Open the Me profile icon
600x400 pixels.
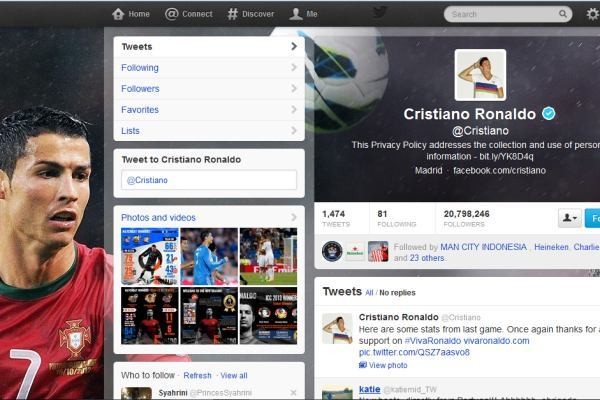(x=296, y=14)
